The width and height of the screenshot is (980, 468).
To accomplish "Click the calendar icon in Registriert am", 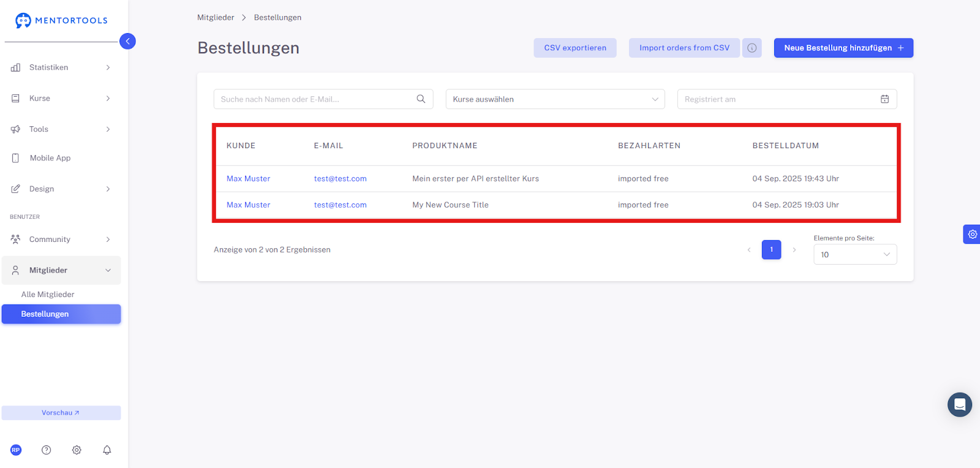I will point(884,99).
